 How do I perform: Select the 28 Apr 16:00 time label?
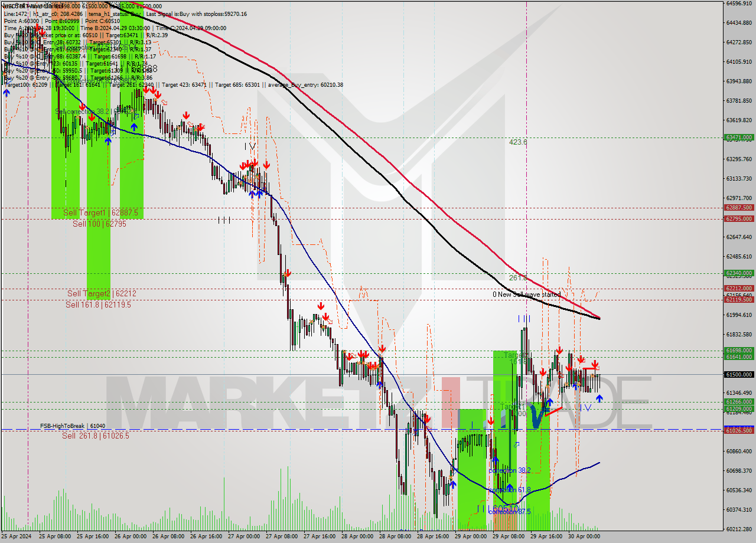tap(432, 537)
